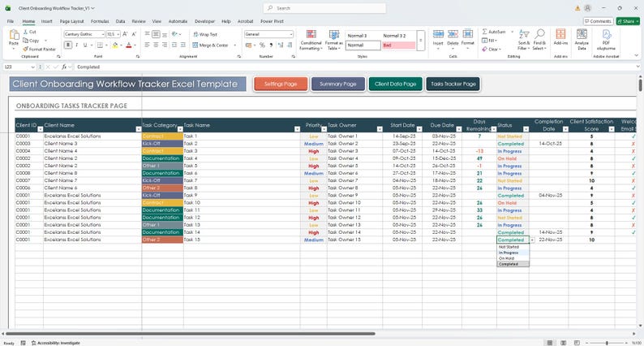
Task: Open the font size dropdown
Action: [118, 34]
